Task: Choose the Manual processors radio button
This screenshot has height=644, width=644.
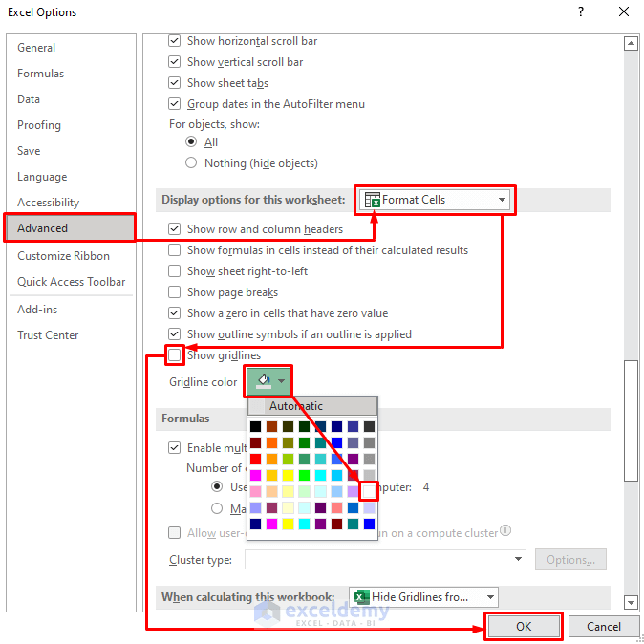Action: point(217,508)
